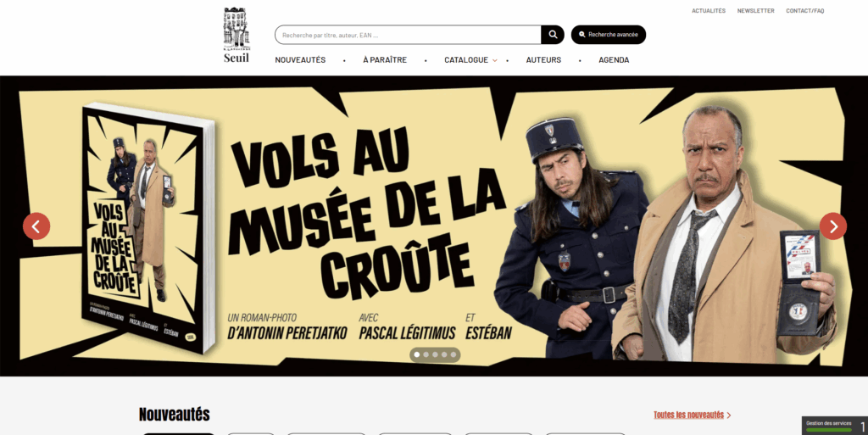Switch to the fifth carousel slide dot

[453, 354]
